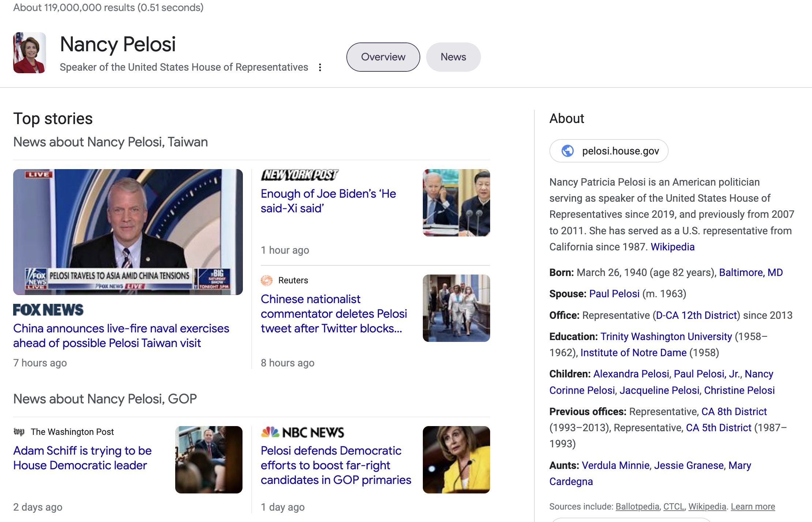The height and width of the screenshot is (522, 812).
Task: Click Nancy Pelosi's profile photo
Action: coord(30,53)
